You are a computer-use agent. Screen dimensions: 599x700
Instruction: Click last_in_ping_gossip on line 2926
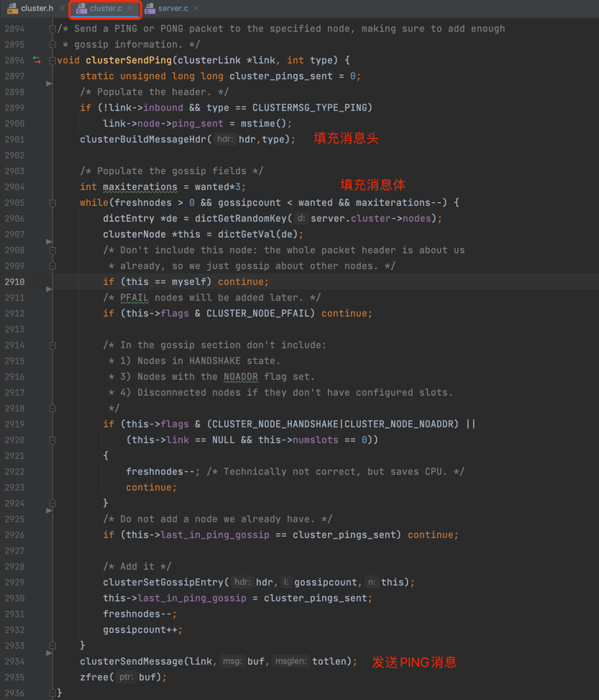tap(215, 535)
